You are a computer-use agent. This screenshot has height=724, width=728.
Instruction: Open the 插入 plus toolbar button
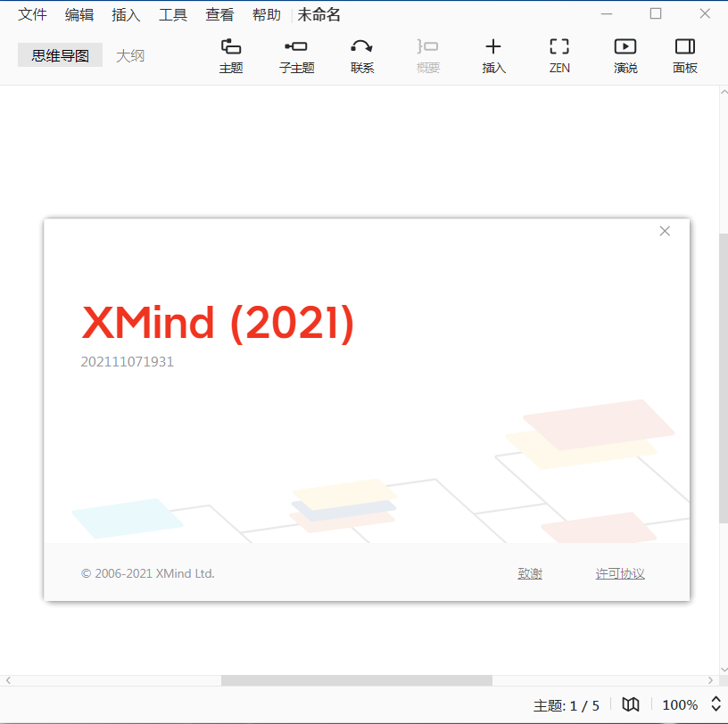493,55
